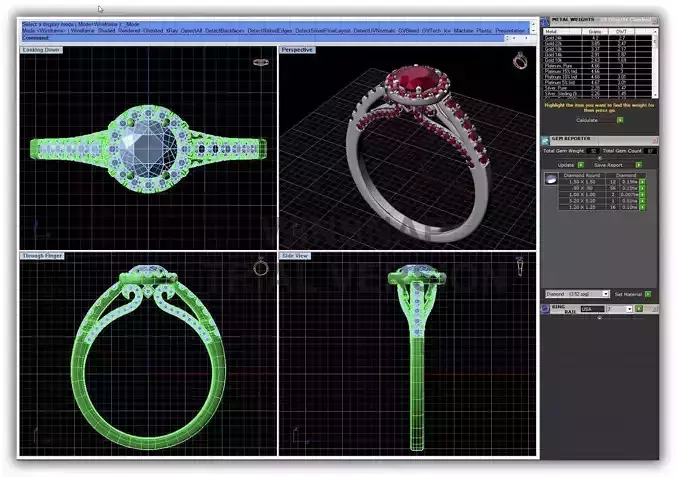Click the round diamond gem thumbnail
Viewport: 676px width, 477px height.
[551, 179]
